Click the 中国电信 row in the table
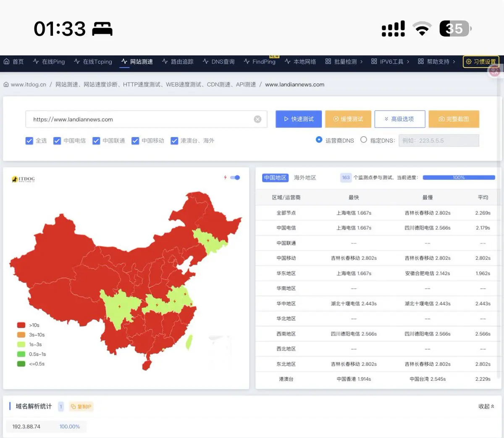The width and height of the screenshot is (504, 438). tap(378, 228)
